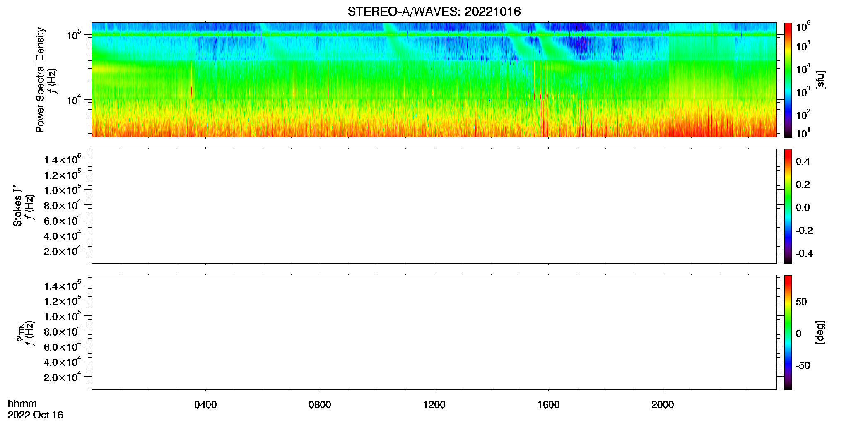868x447 pixels.
Task: Click the 1.4×10^5 tick in the phi RTN panel
Action: tap(62, 286)
